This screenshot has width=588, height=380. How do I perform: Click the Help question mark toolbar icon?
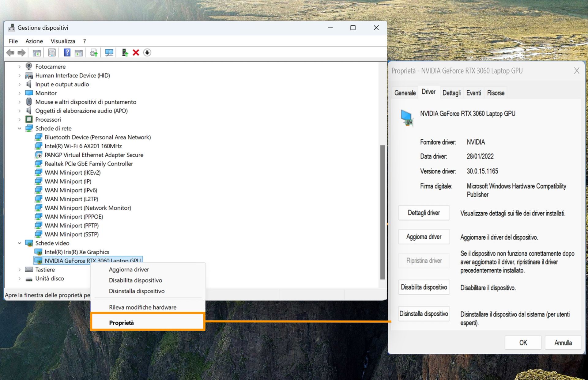tap(67, 53)
